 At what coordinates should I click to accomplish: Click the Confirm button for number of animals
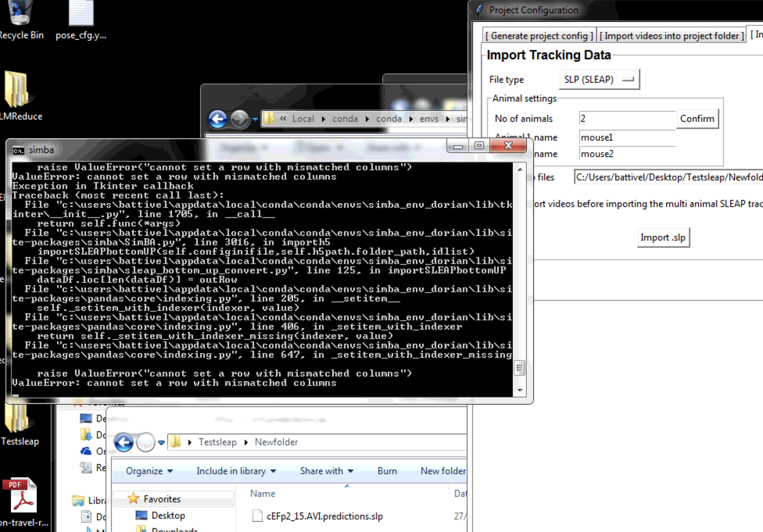(697, 118)
